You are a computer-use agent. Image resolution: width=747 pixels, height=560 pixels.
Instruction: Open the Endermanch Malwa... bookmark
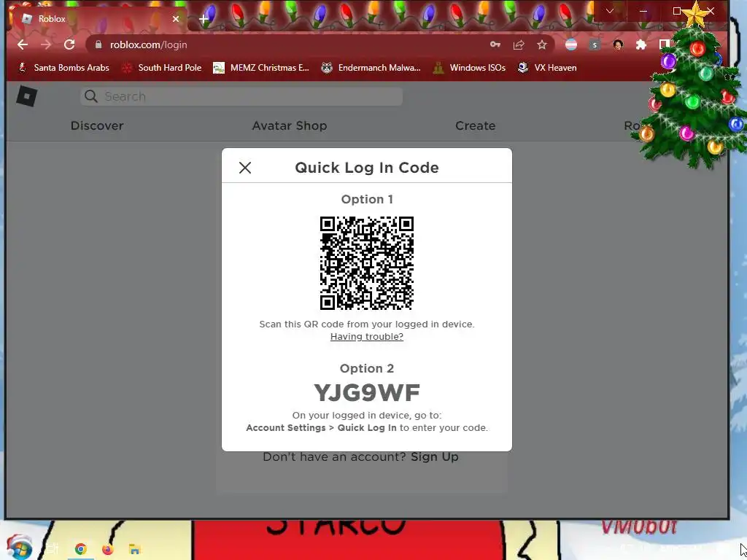coord(371,68)
